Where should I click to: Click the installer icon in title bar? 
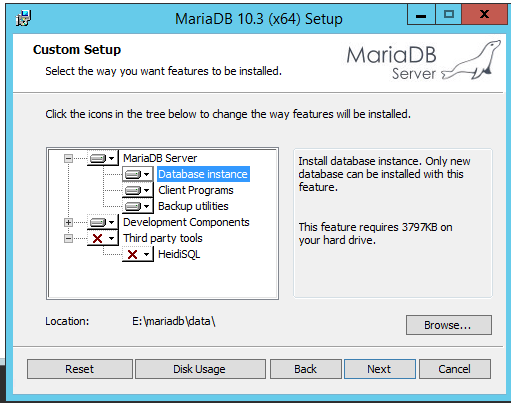23,18
